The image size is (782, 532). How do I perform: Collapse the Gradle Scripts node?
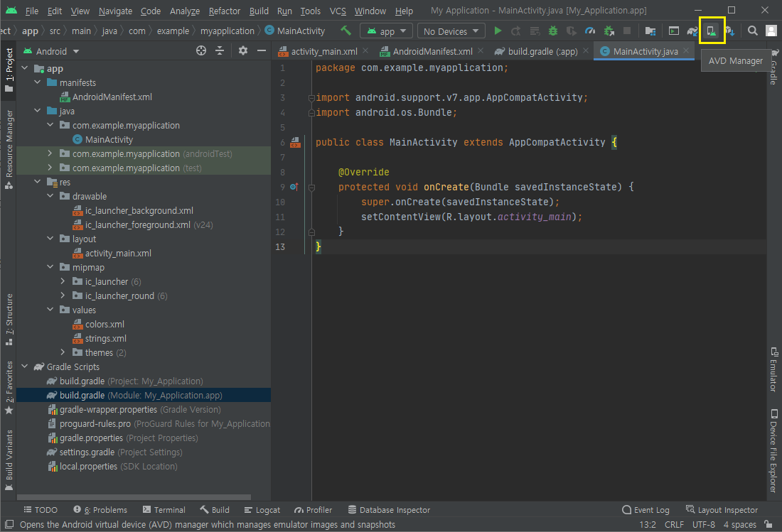tap(25, 366)
